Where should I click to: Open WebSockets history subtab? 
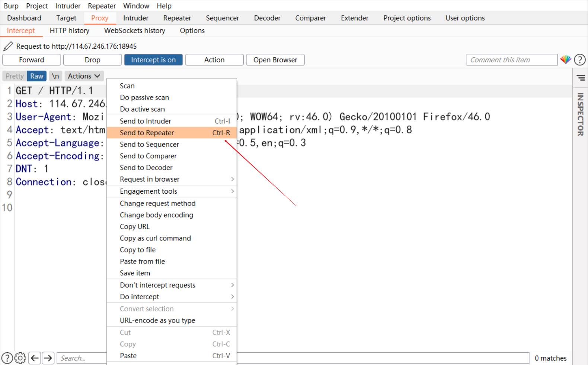tap(135, 30)
